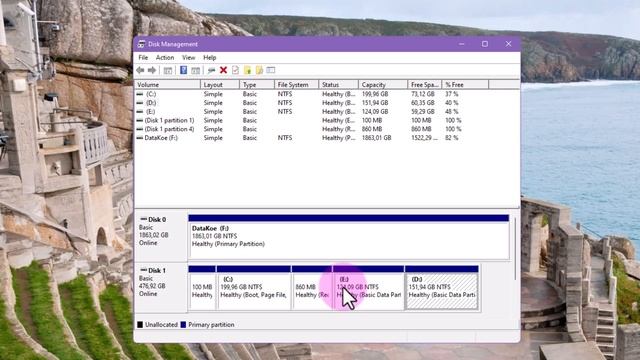The height and width of the screenshot is (360, 640).
Task: Click the Back arrow toolbar icon
Action: coord(140,70)
